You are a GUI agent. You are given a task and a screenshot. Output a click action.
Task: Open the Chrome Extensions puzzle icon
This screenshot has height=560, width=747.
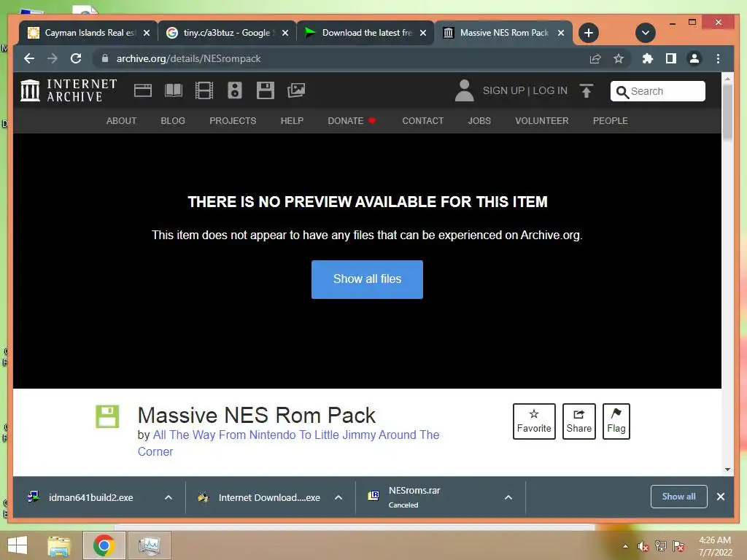coord(648,58)
